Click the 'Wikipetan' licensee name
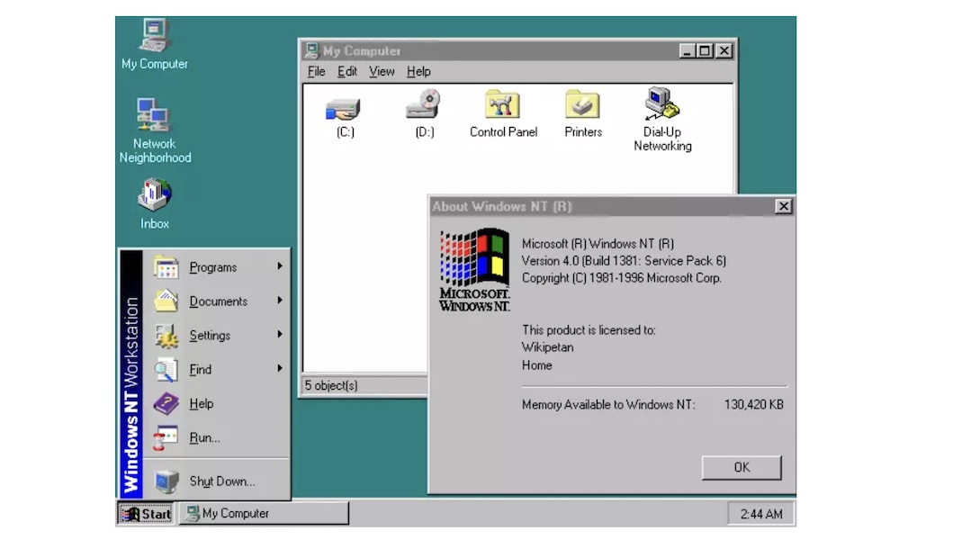This screenshot has height=540, width=980. click(x=547, y=347)
